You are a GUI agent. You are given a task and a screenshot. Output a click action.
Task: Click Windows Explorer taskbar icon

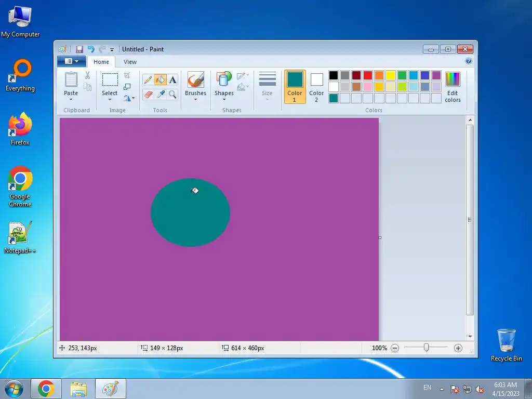[78, 389]
